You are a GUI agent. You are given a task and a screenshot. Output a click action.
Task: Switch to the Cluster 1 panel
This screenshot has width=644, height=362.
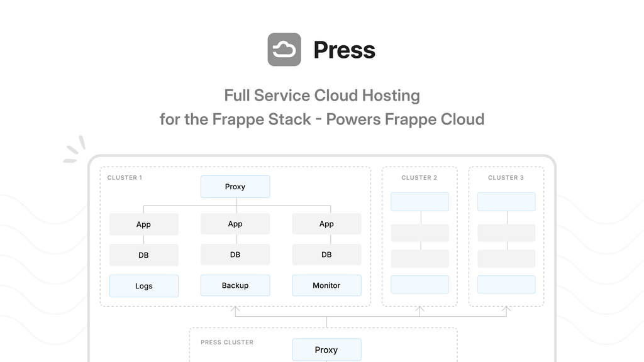[x=125, y=177]
